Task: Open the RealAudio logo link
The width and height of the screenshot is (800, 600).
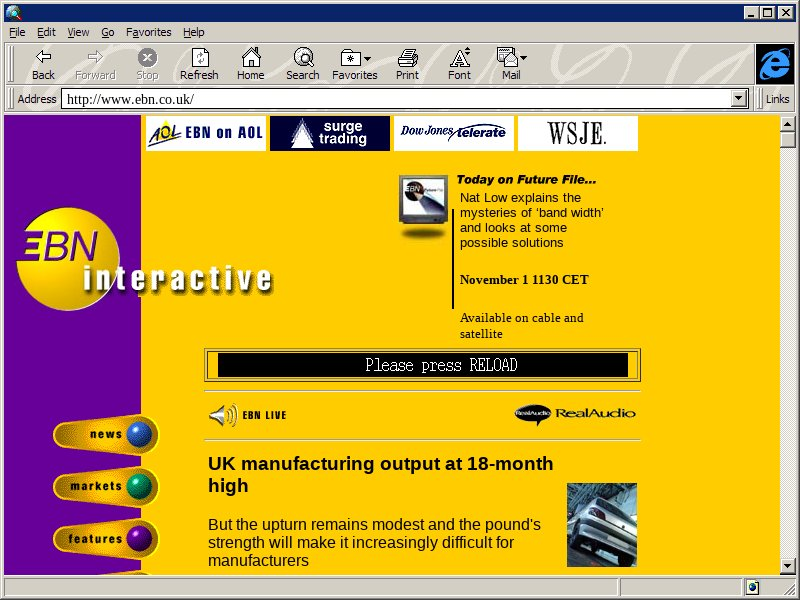Action: (575, 414)
